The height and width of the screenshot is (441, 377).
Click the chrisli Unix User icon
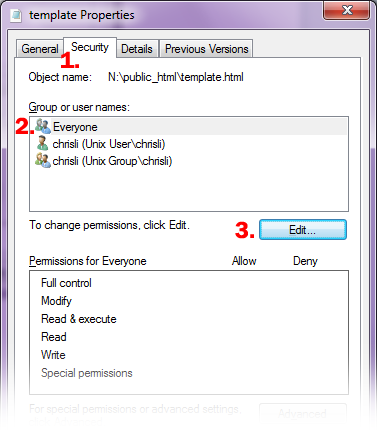point(43,144)
